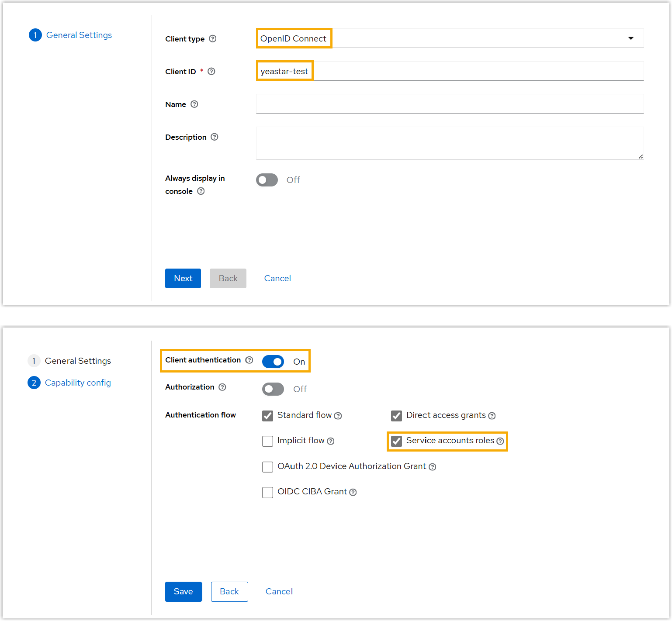
Task: Check the Implicit flow checkbox
Action: point(267,441)
